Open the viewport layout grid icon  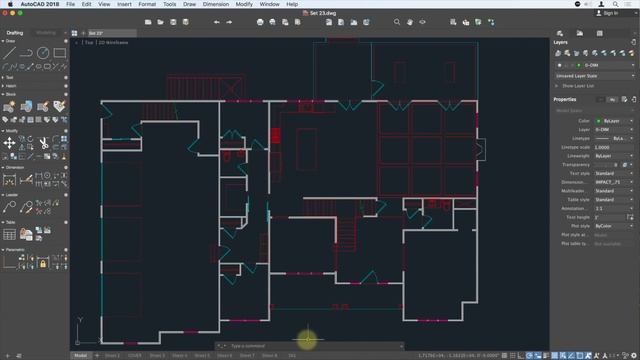tap(74, 33)
